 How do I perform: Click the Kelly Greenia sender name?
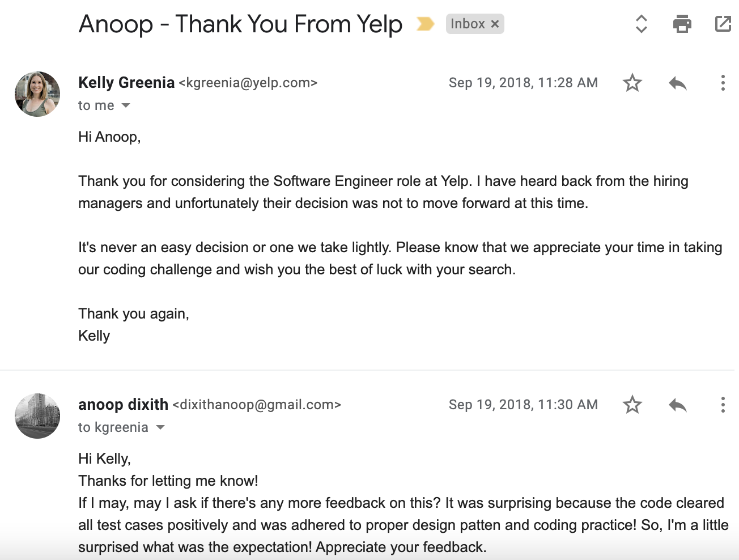(x=126, y=83)
